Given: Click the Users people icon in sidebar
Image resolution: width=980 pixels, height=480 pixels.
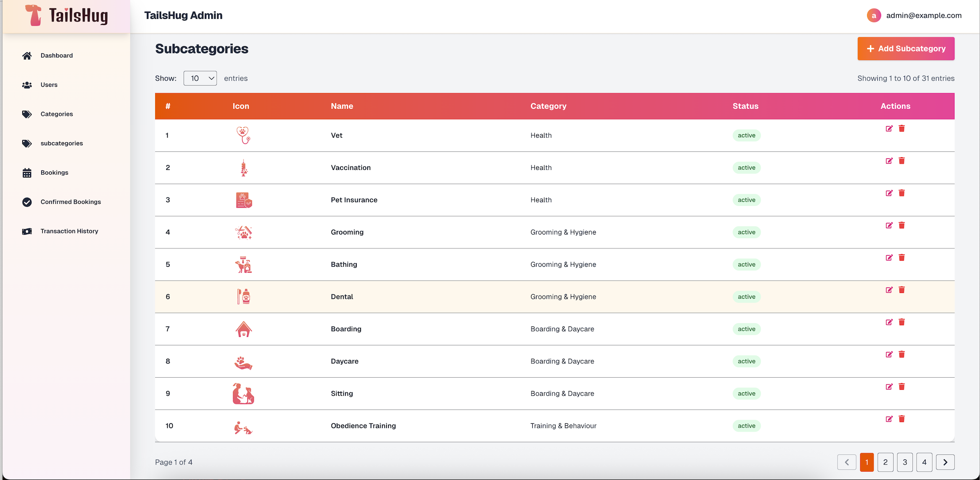Looking at the screenshot, I should point(27,84).
